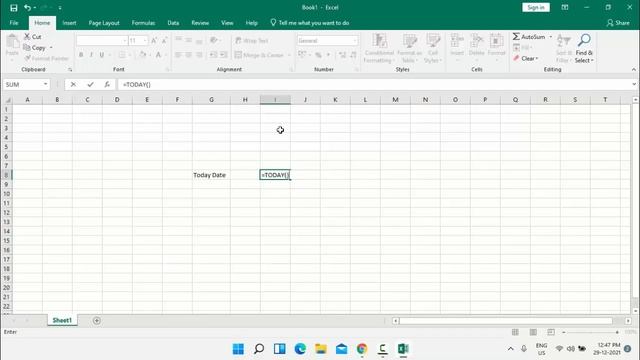Screen dimensions: 640x360
Task: Select column I header
Action: 275,100
